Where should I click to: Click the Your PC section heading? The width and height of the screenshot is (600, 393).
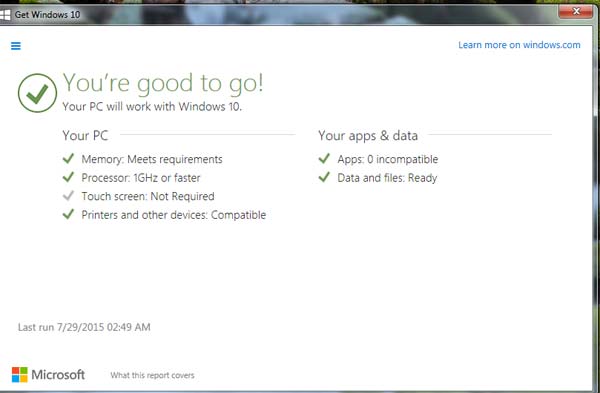click(85, 135)
